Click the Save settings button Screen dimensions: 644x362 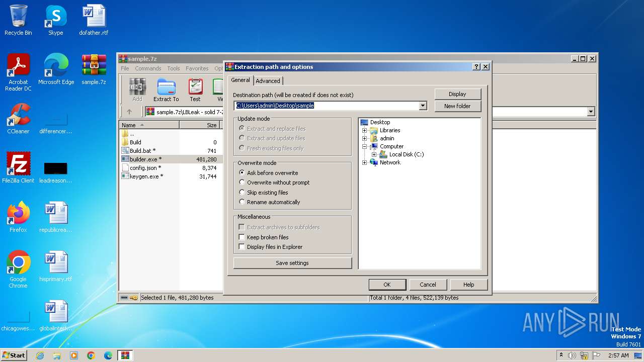click(x=292, y=263)
